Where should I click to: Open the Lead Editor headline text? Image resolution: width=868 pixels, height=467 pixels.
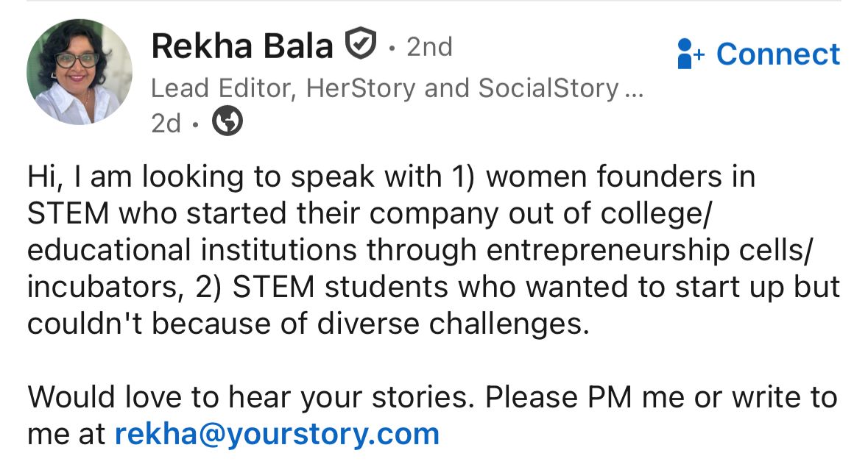(214, 88)
